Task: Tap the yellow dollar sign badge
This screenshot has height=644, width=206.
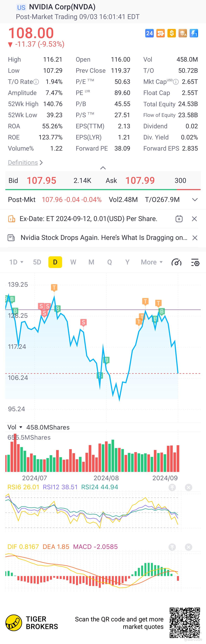Action: 172,33
